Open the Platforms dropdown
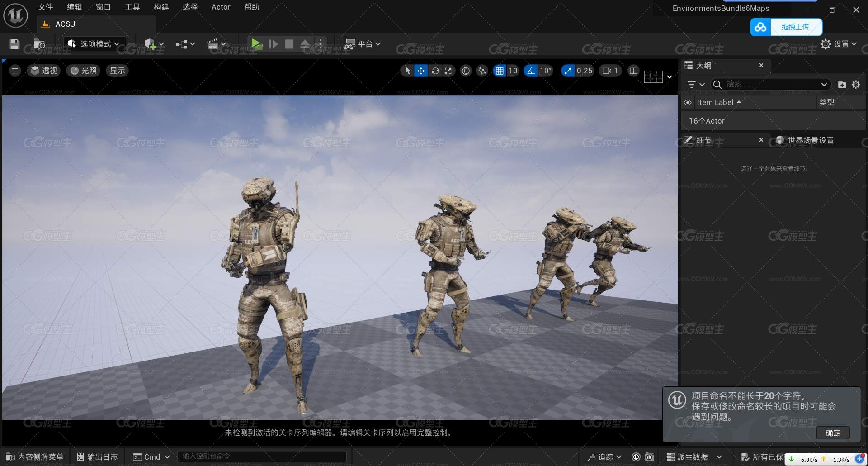Viewport: 868px width, 466px height. click(363, 44)
